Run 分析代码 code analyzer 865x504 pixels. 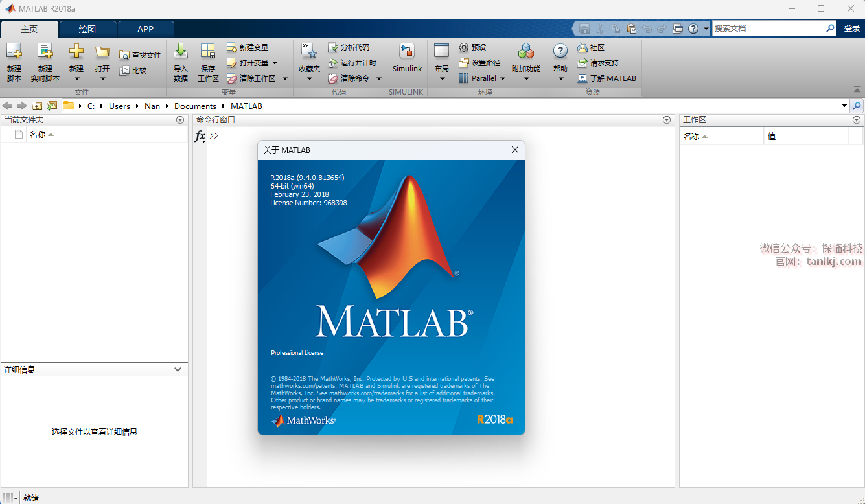point(349,47)
